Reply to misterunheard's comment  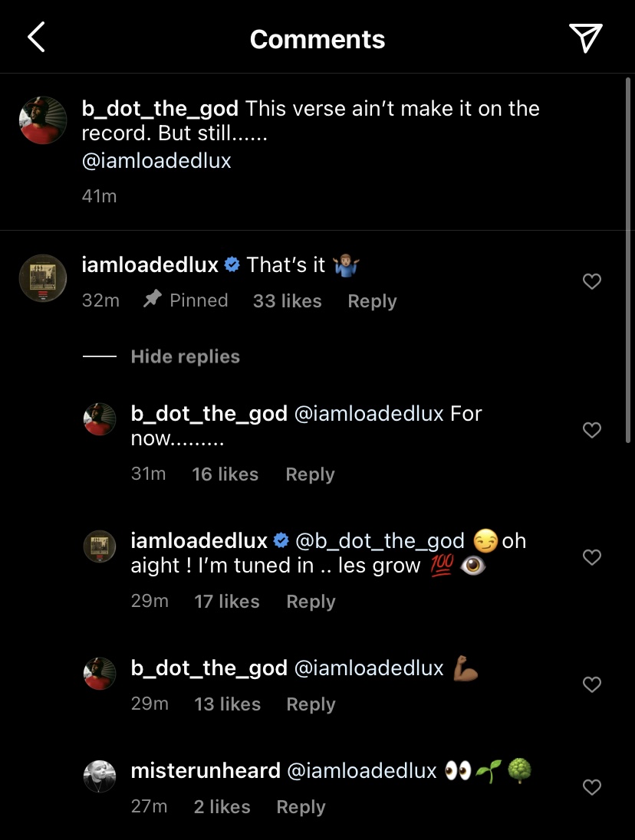pyautogui.click(x=301, y=807)
